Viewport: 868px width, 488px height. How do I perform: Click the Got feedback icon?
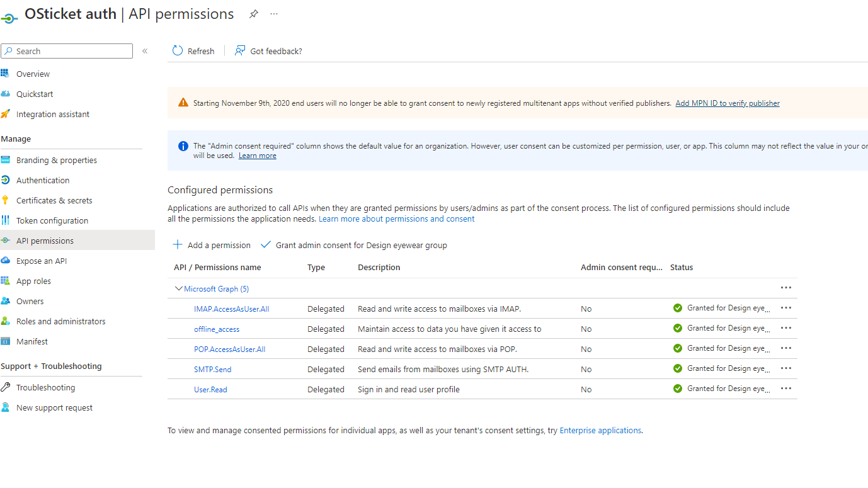[240, 51]
